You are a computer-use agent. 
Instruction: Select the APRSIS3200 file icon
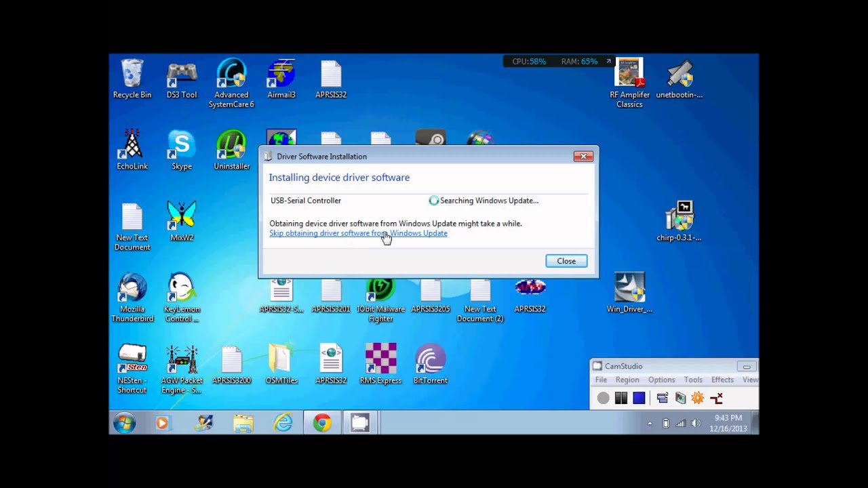click(x=231, y=365)
